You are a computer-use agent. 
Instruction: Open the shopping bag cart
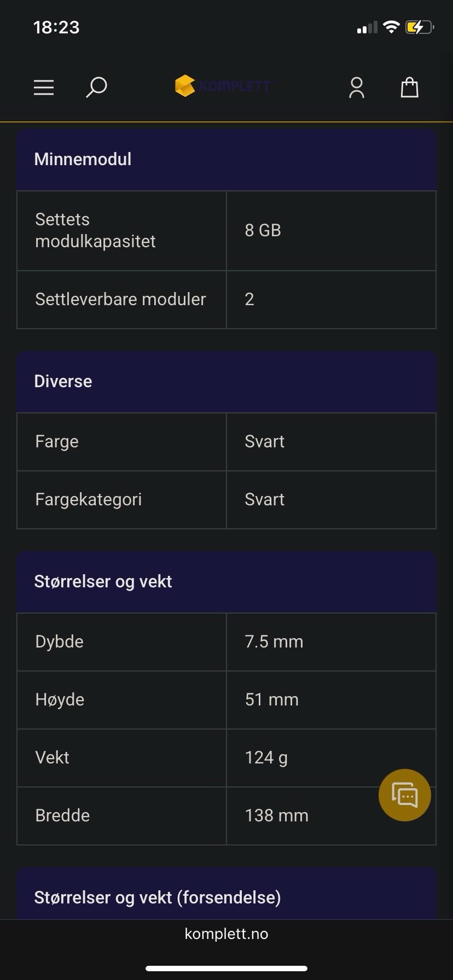click(409, 87)
